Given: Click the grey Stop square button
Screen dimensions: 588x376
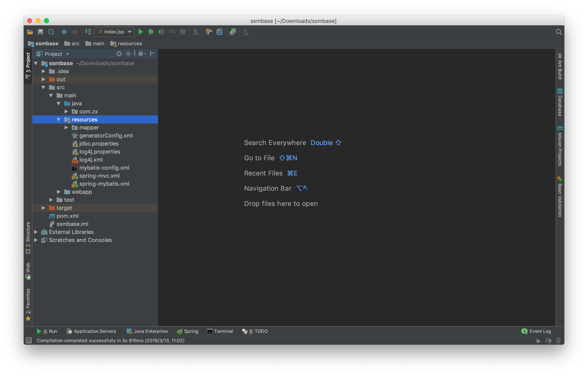Looking at the screenshot, I should click(x=183, y=32).
